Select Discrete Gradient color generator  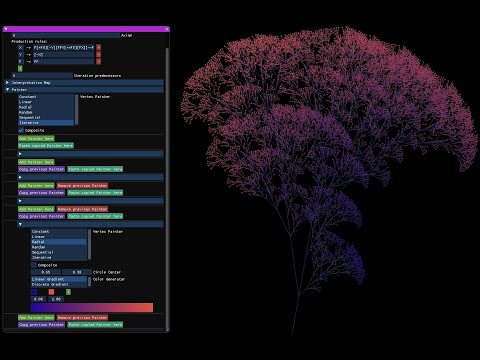(59, 285)
